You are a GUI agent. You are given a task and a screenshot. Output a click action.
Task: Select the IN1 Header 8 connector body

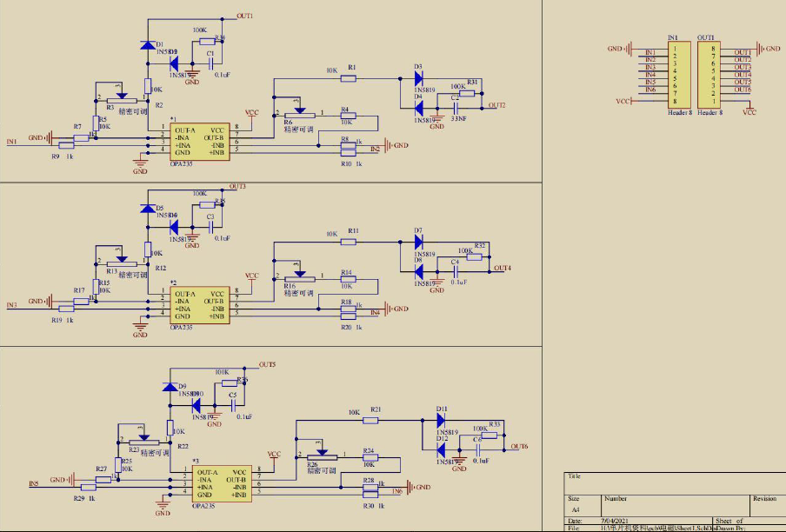(679, 75)
